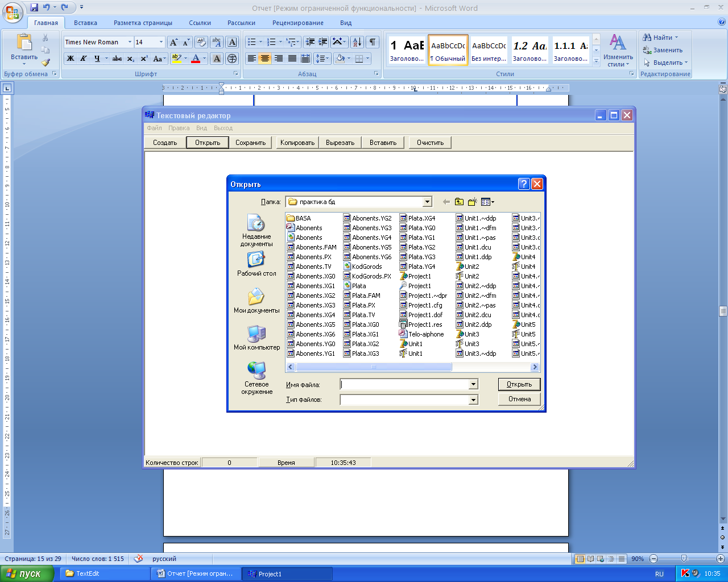Open the Правка menu in Текстовый редактор

[179, 128]
